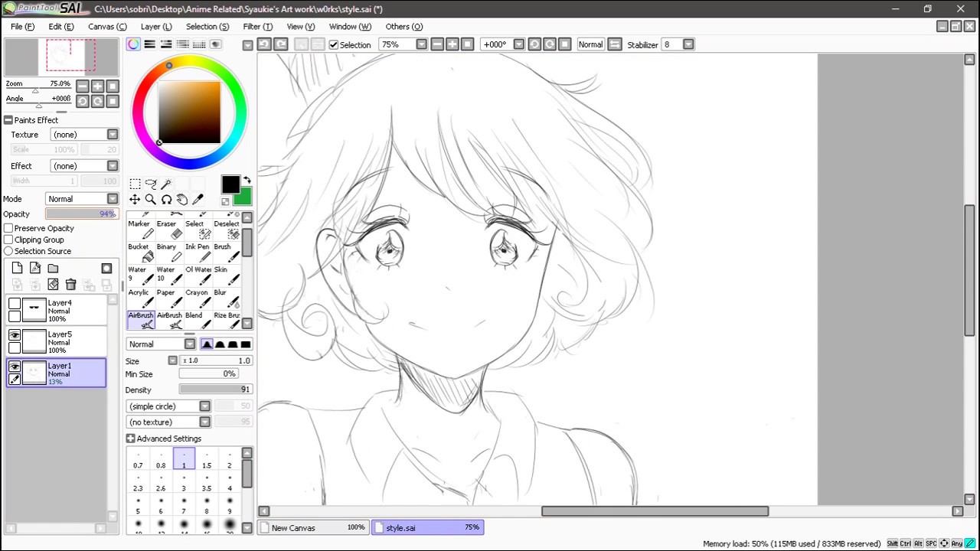
Task: Create a new normal layer
Action: pyautogui.click(x=17, y=268)
